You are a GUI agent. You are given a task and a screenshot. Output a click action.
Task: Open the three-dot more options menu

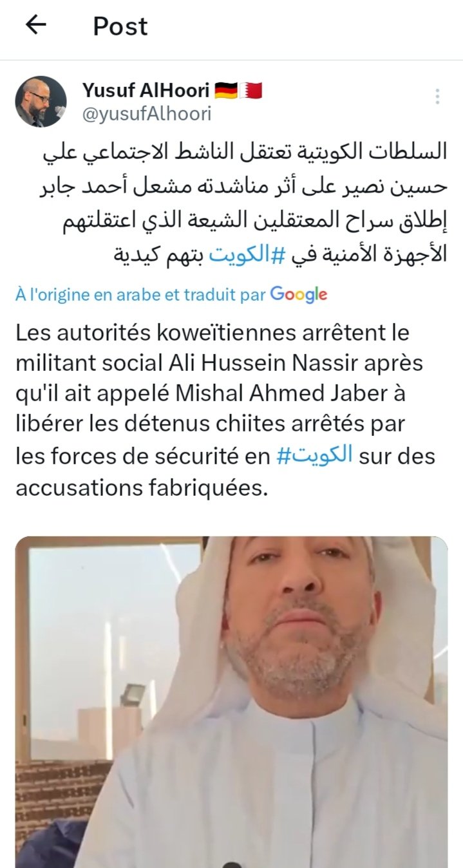[437, 97]
